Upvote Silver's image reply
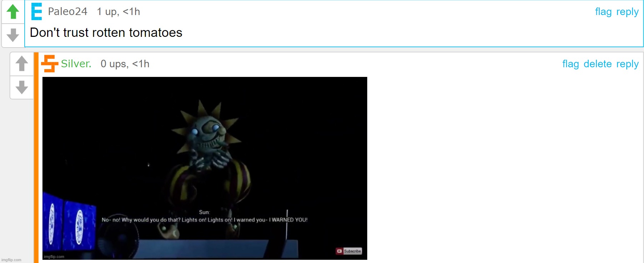 click(22, 64)
